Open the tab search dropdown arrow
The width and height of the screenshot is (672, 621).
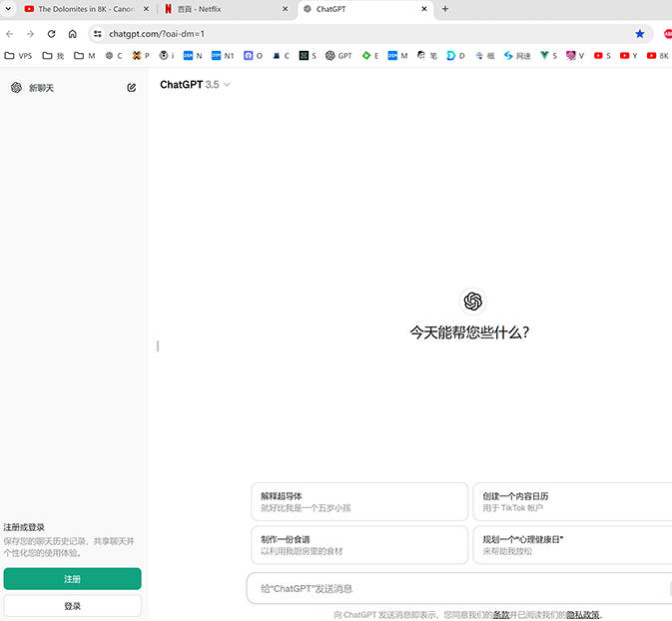click(8, 9)
